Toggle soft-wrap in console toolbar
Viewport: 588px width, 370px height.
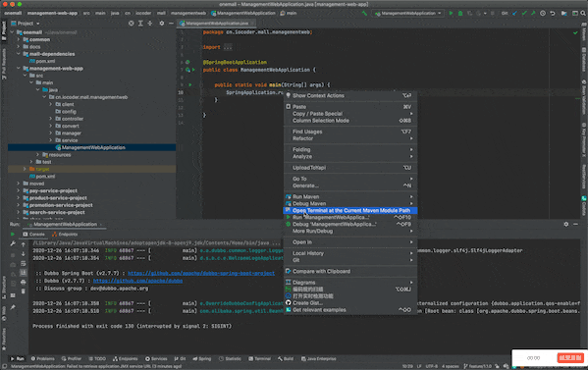[24, 264]
